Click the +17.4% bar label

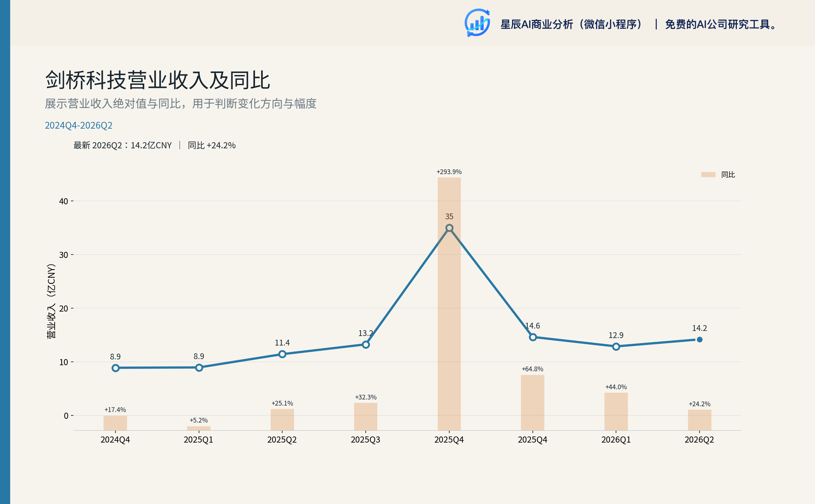115,410
